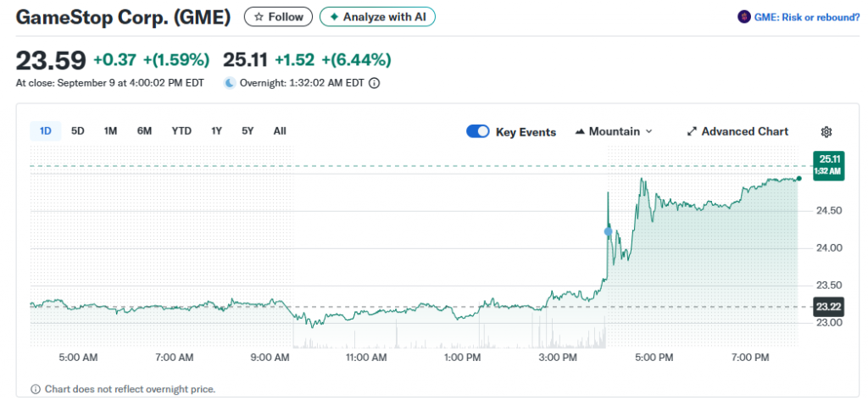Click the 7:00 PM axis label
The height and width of the screenshot is (400, 868).
click(x=751, y=358)
